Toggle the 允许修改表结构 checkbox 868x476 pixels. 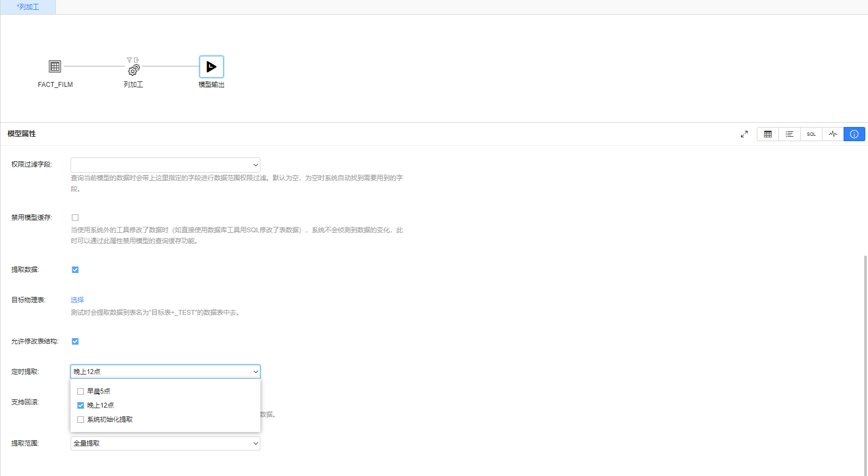coord(75,341)
